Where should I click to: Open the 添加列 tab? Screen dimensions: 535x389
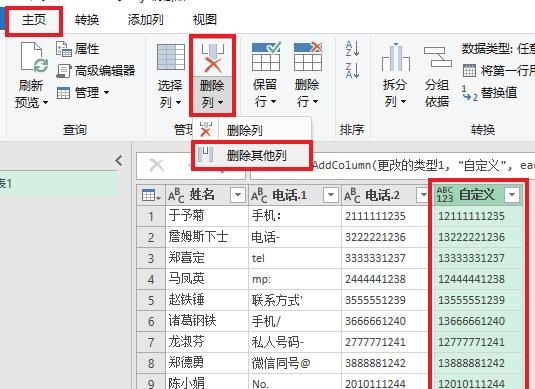coord(146,20)
